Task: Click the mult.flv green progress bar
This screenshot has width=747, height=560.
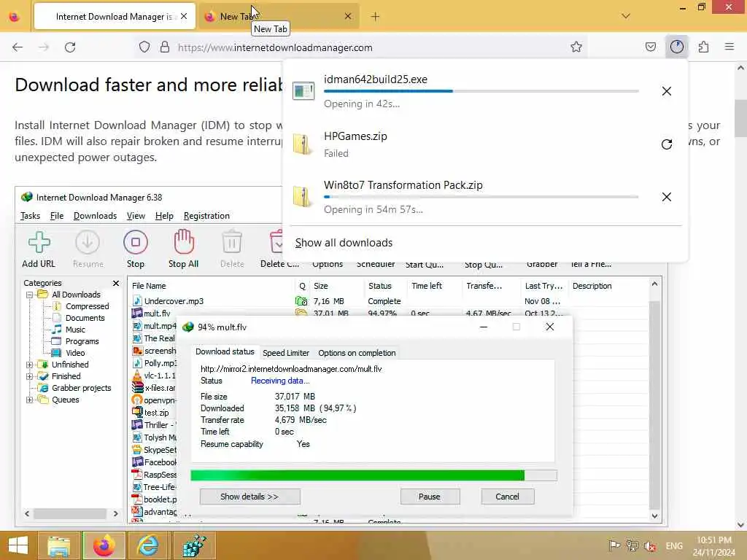Action: (x=373, y=475)
